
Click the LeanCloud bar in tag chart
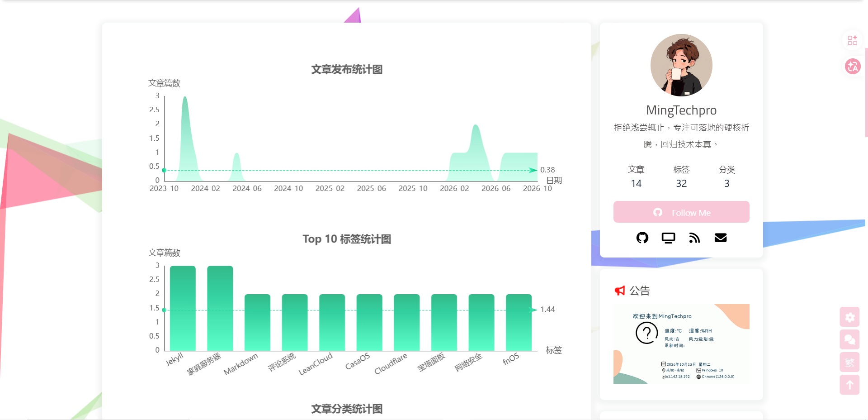coord(332,322)
